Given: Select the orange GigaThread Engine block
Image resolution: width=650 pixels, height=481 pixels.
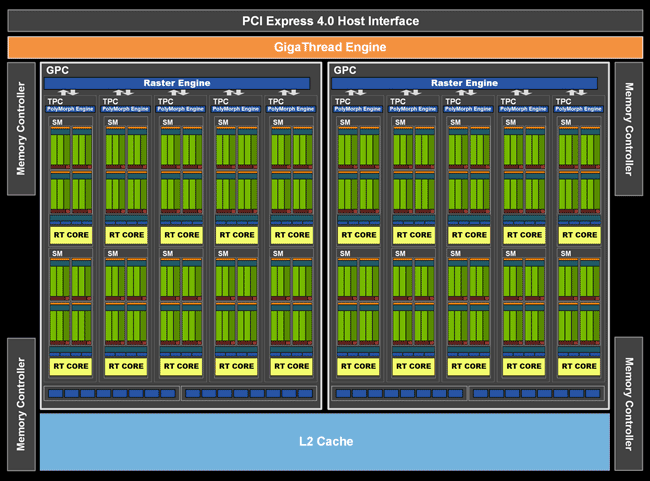Looking at the screenshot, I should [325, 47].
